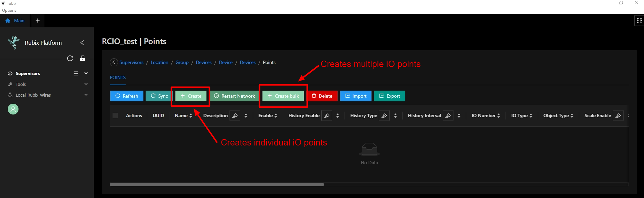Sort by the Object Type column sorter
644x198 pixels.
pyautogui.click(x=572, y=115)
